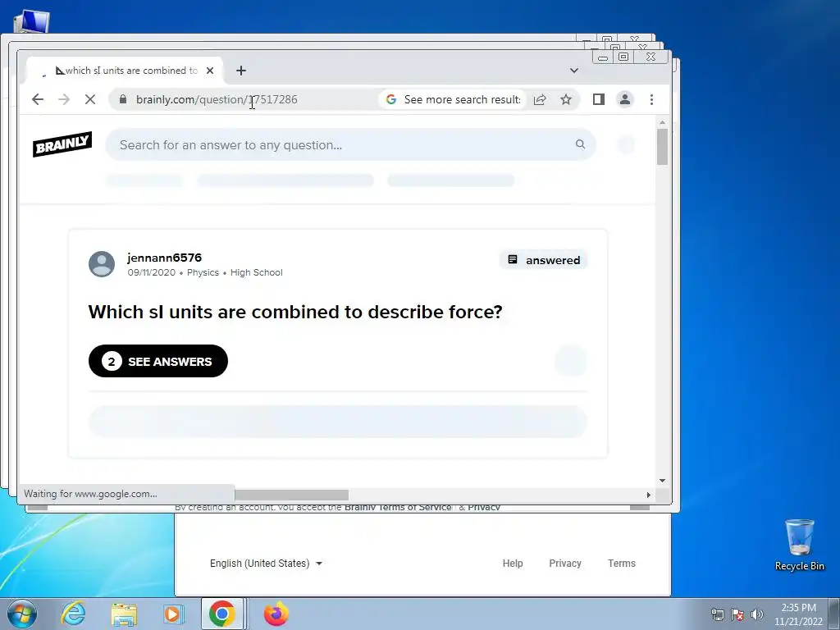The image size is (840, 630).
Task: Click the forward navigation arrow
Action: point(64,99)
